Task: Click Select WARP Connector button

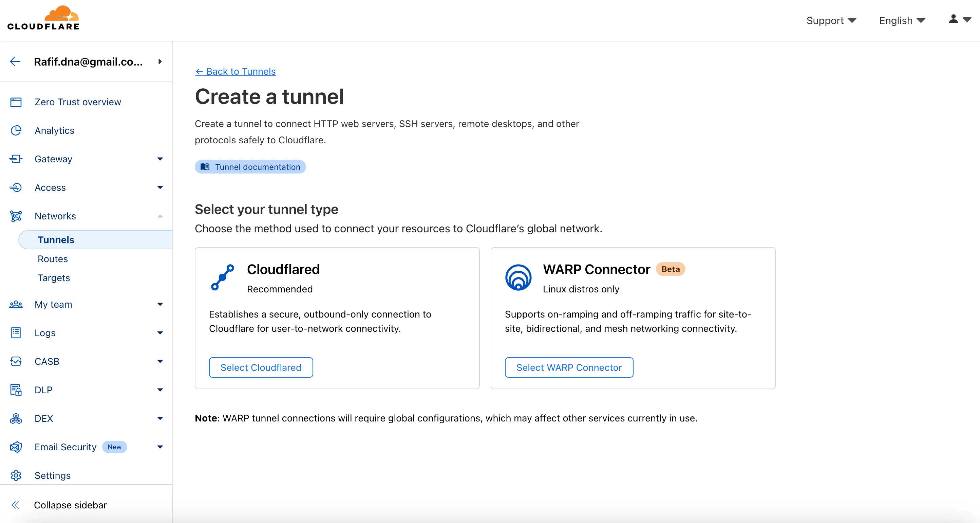Action: [569, 367]
